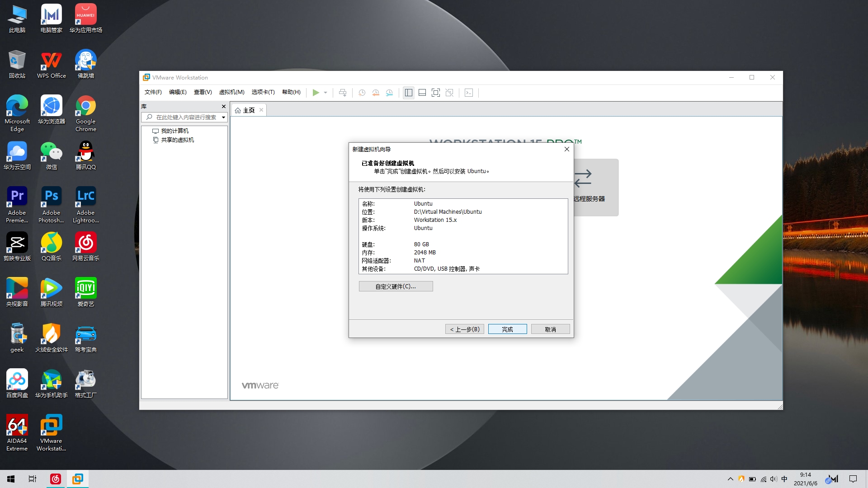
Task: Click the 上一步(B) back button
Action: tap(465, 329)
